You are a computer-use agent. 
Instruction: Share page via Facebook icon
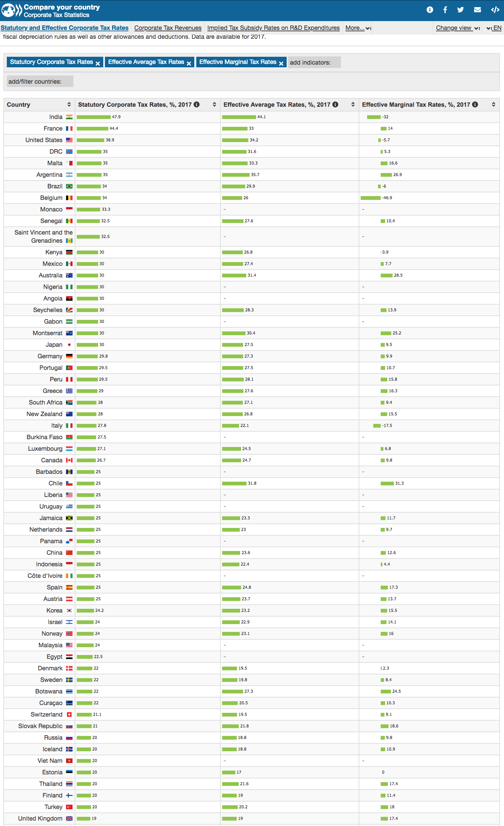pos(445,10)
